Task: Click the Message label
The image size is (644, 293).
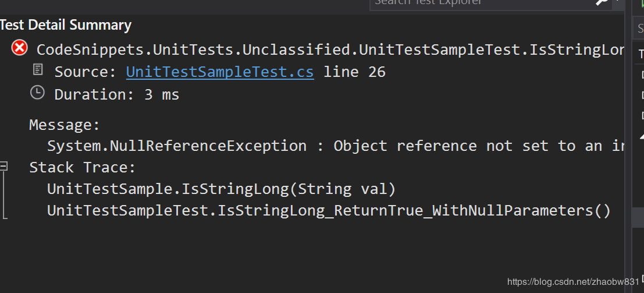Action: point(65,125)
